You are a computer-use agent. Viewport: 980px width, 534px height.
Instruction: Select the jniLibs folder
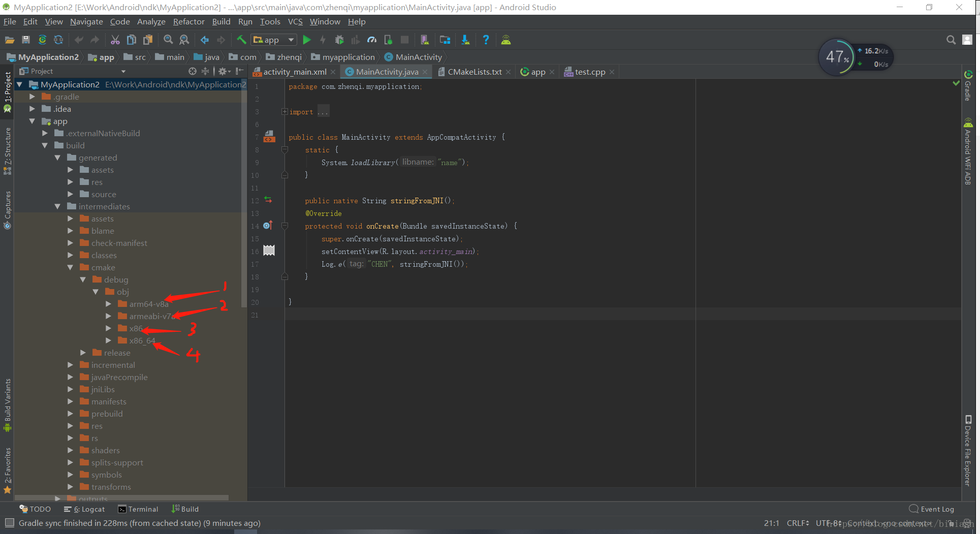click(x=103, y=389)
